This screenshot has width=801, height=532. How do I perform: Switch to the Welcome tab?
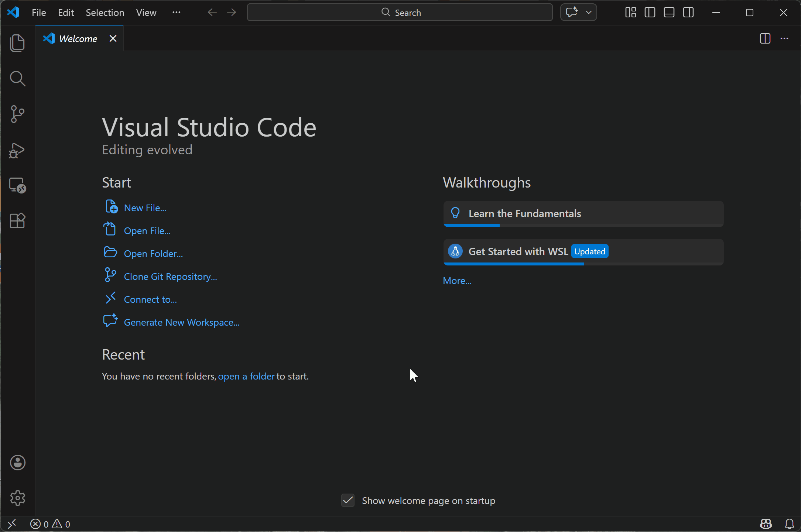[78, 38]
